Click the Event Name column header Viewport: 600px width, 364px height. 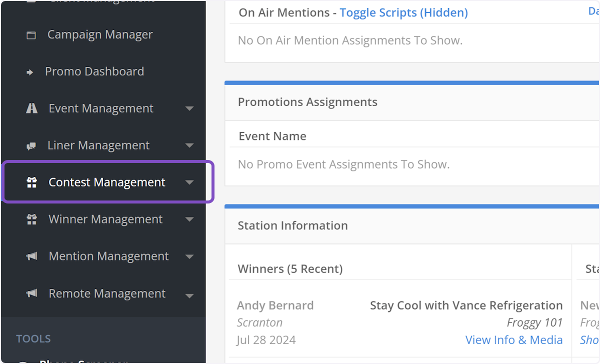tap(272, 135)
